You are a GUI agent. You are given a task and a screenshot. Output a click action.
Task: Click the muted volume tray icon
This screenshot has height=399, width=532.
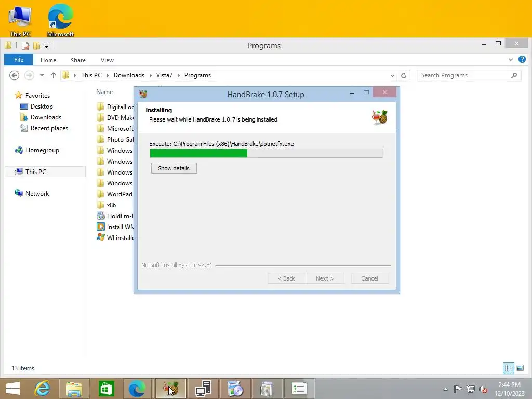click(483, 389)
